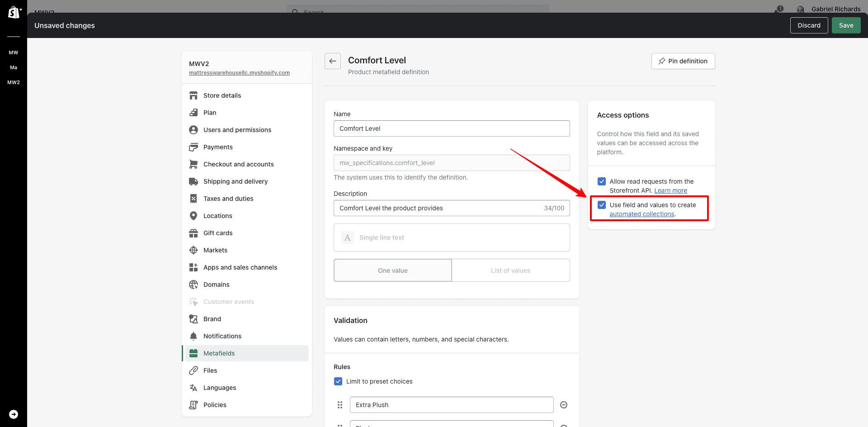Screen dimensions: 868x427
Task: Open the Languages settings
Action: [x=220, y=388]
